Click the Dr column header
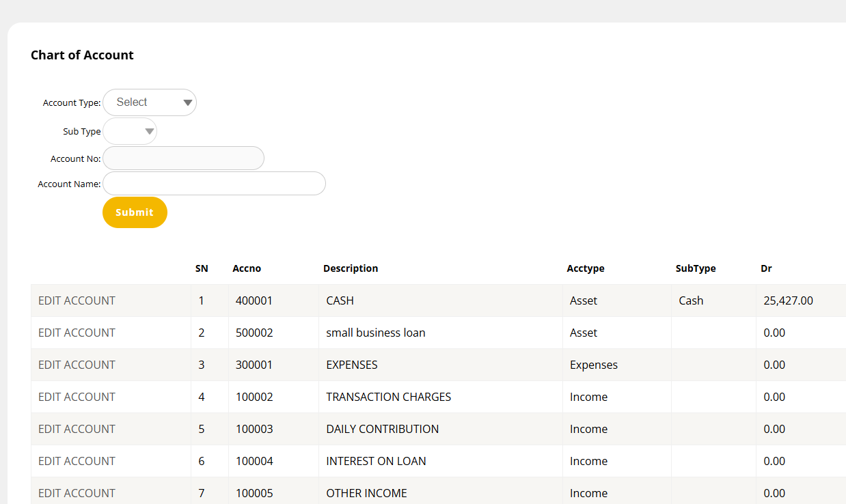The height and width of the screenshot is (504, 846). click(766, 268)
